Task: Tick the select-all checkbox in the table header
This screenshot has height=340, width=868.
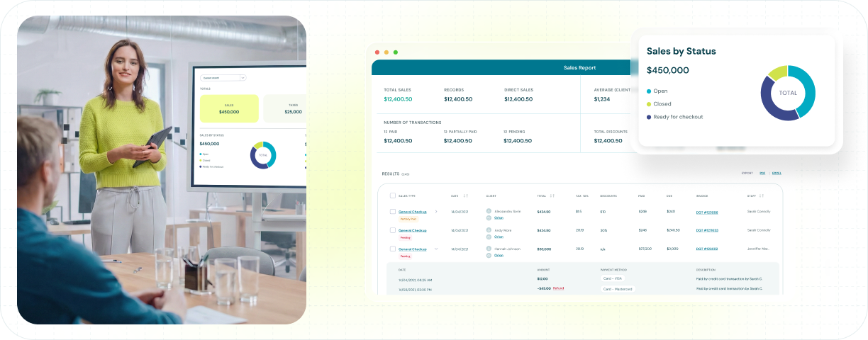Action: coord(393,195)
